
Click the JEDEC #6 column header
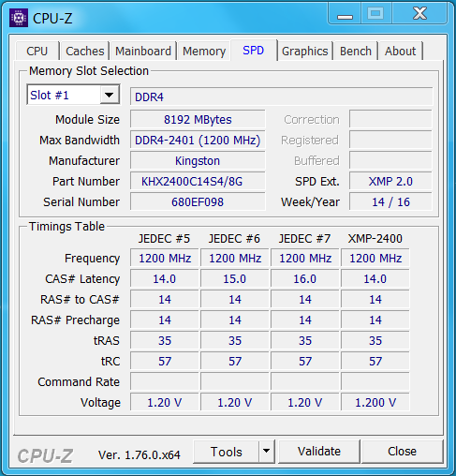click(x=234, y=239)
